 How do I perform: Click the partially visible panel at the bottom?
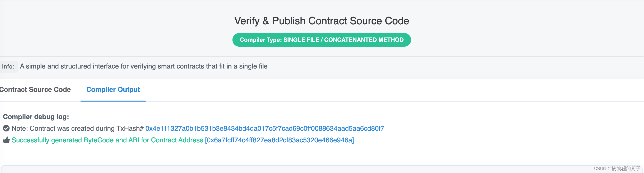pyautogui.click(x=322, y=169)
